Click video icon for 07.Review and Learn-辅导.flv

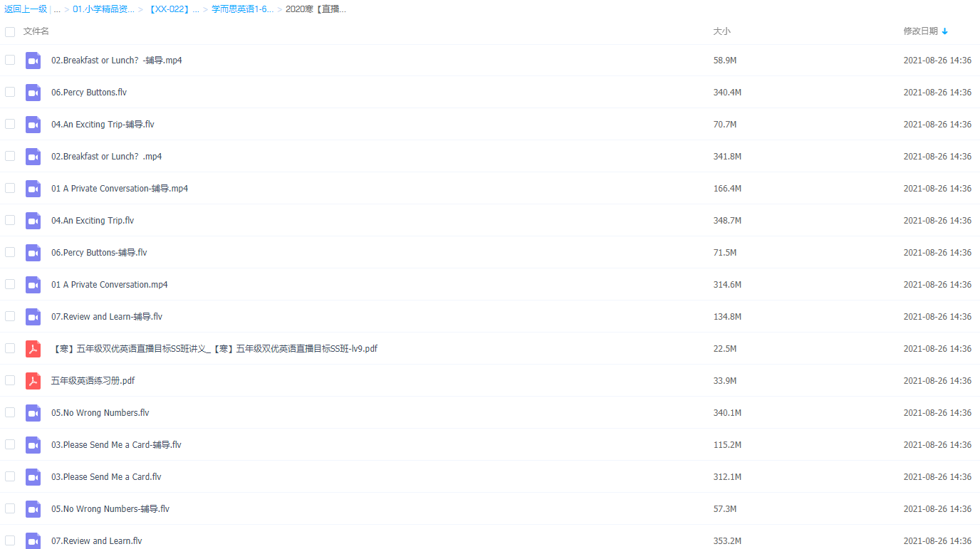pos(33,317)
